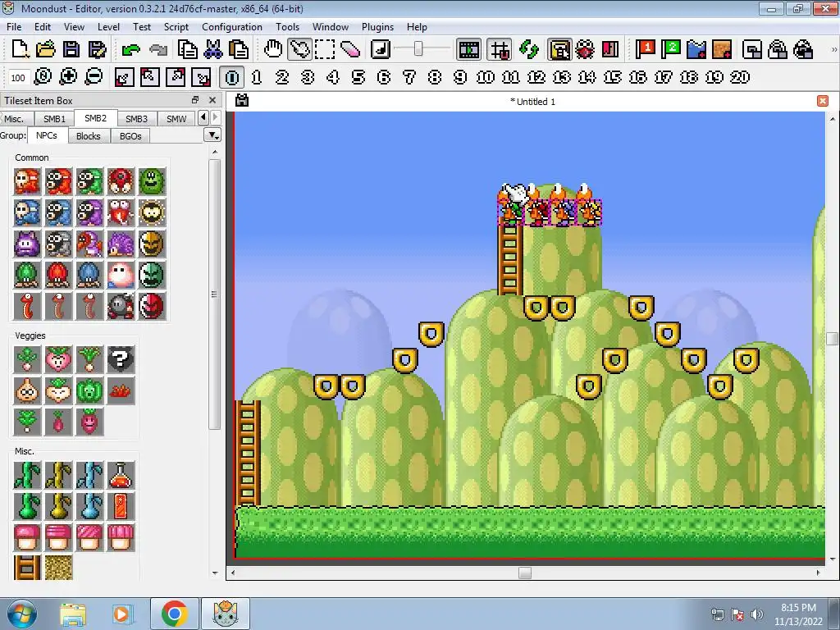840x630 pixels.
Task: Select the pink eraser tool
Action: (350, 49)
